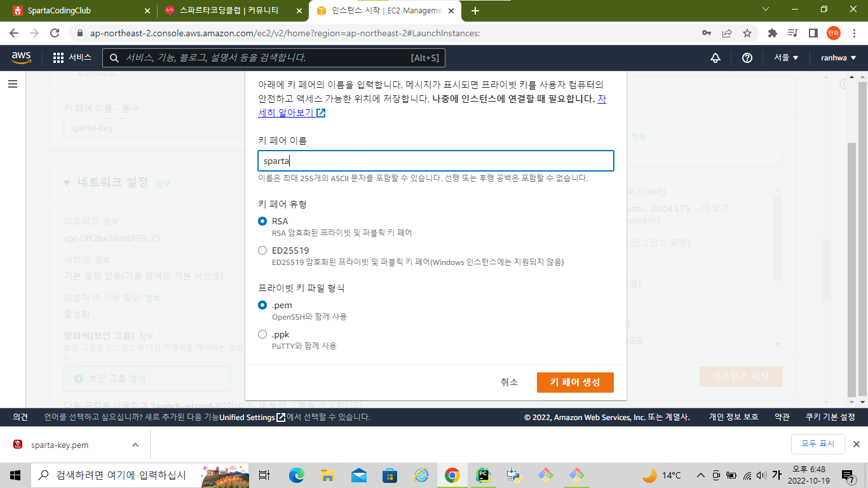Click the Create key pair button

coord(575,382)
